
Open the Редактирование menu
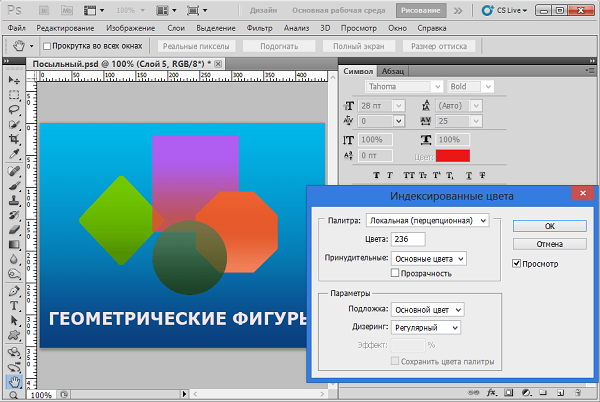(x=65, y=28)
